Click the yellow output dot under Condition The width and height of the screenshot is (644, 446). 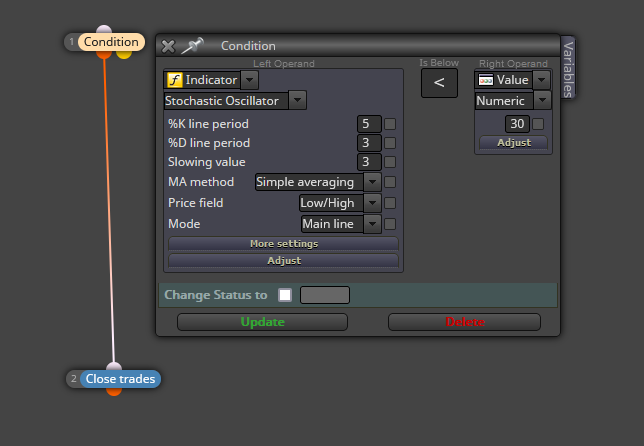click(x=124, y=54)
